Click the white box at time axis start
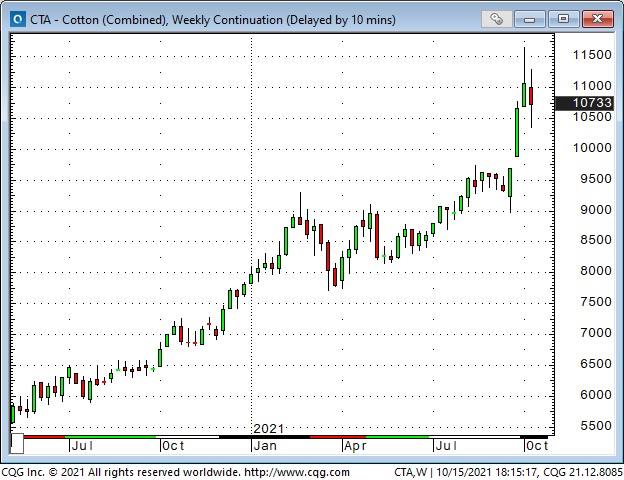This screenshot has width=624, height=480. pyautogui.click(x=17, y=443)
